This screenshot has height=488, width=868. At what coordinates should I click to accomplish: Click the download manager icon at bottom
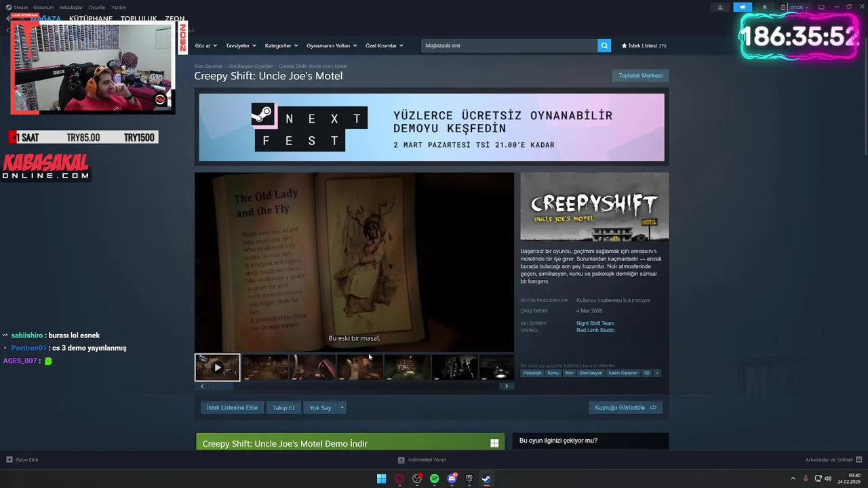tap(401, 460)
